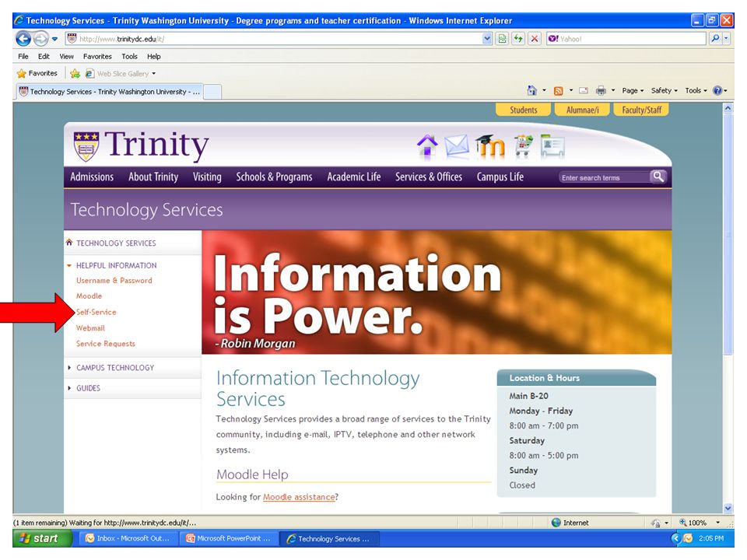Click the blue Help question mark icon

[x=717, y=90]
